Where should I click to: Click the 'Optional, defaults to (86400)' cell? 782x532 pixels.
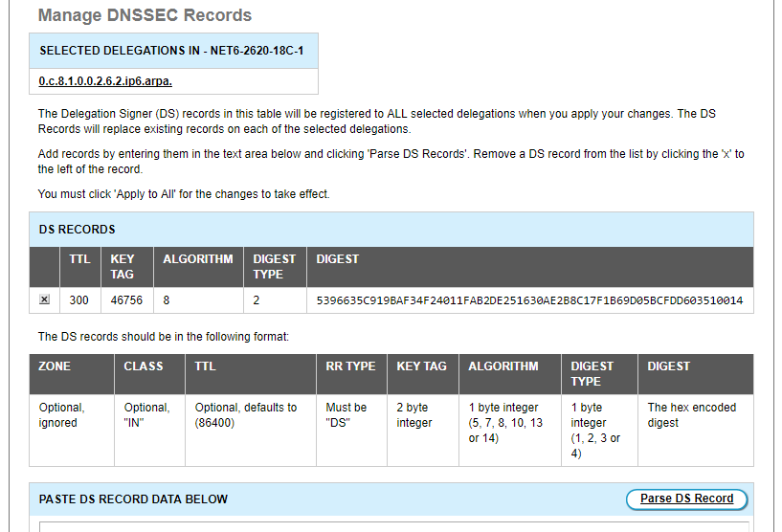251,431
